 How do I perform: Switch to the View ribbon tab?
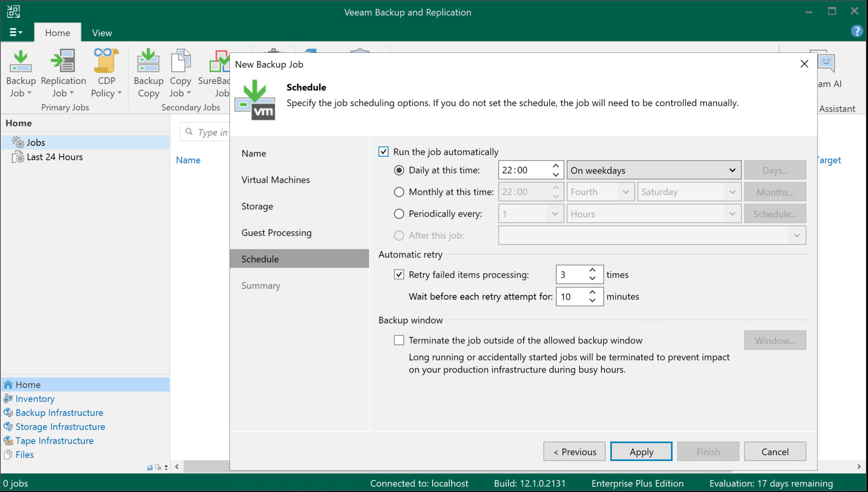click(101, 32)
